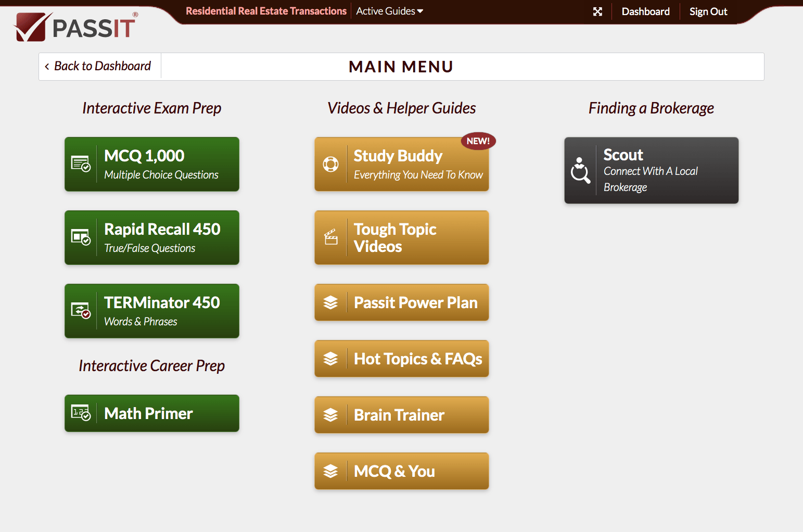This screenshot has height=532, width=803.
Task: Click the Passit checkmark logo
Action: pyautogui.click(x=33, y=27)
